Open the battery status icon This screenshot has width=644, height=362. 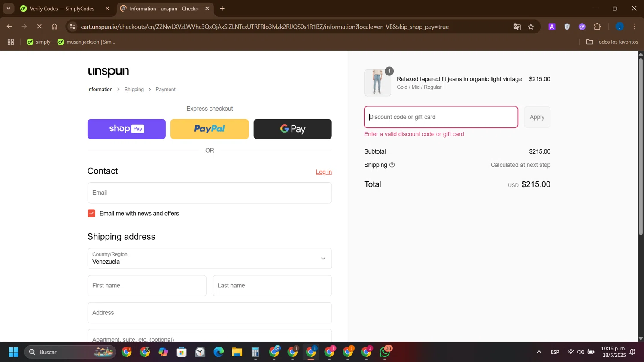(x=591, y=352)
